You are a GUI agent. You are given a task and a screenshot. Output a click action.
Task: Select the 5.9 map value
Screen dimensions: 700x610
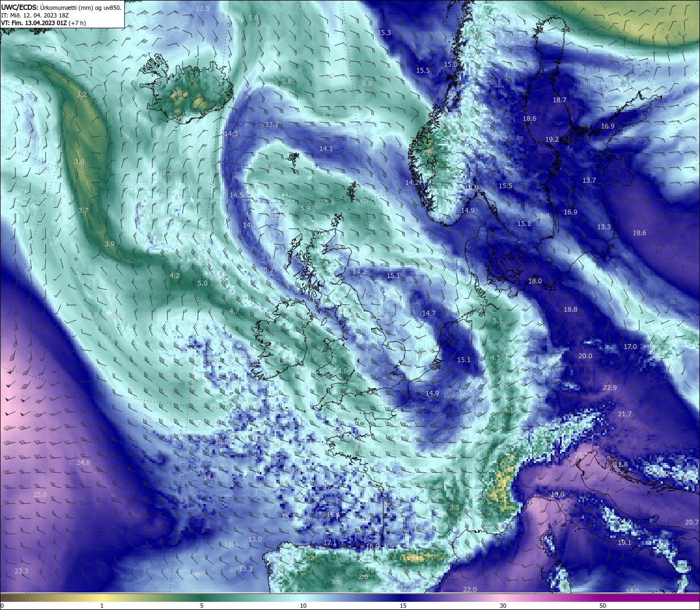305,208
